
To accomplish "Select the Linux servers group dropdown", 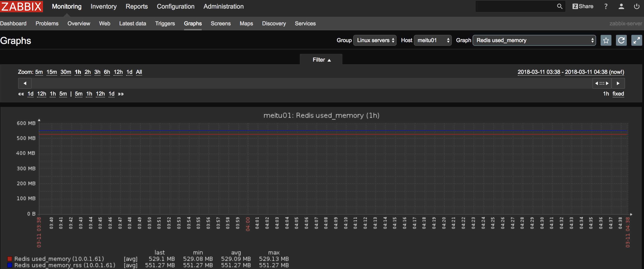I will pos(374,40).
